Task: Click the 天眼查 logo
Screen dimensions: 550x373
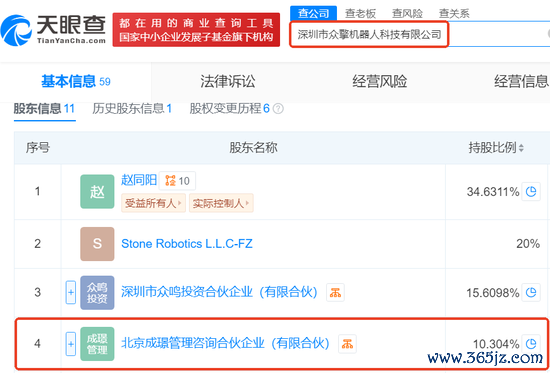Action: click(53, 30)
